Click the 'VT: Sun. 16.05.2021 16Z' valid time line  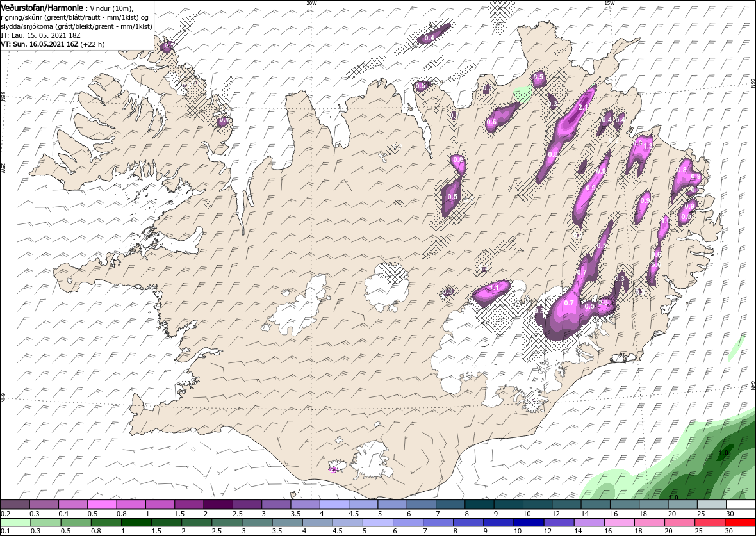click(x=40, y=44)
